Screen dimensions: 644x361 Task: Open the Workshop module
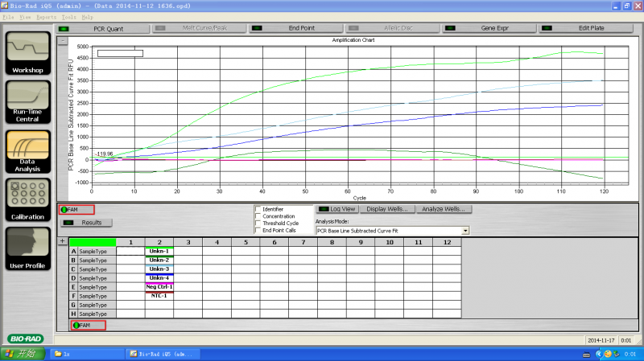tap(27, 53)
